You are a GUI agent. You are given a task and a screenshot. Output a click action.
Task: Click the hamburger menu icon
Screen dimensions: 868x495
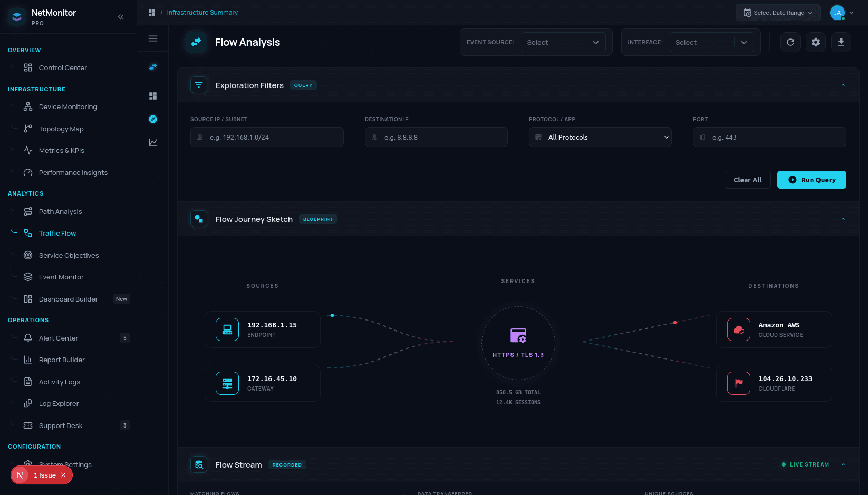coord(153,38)
